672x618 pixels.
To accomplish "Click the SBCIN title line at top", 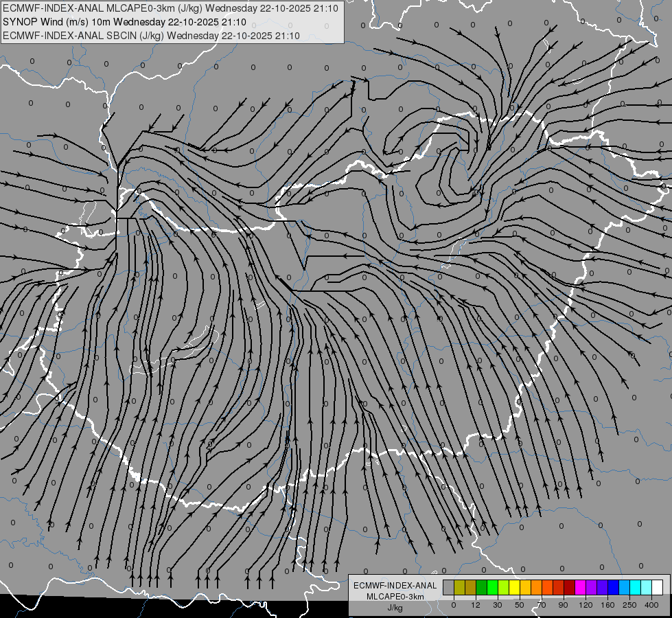I will (x=151, y=36).
